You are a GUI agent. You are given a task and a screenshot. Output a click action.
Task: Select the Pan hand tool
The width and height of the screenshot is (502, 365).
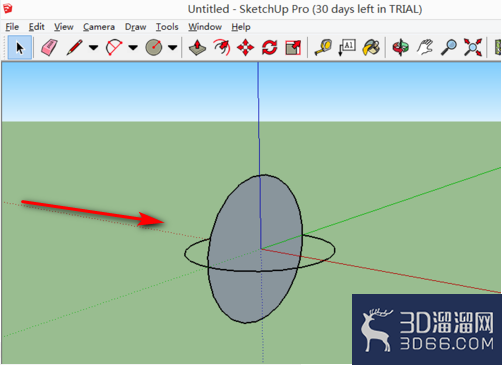(x=425, y=47)
